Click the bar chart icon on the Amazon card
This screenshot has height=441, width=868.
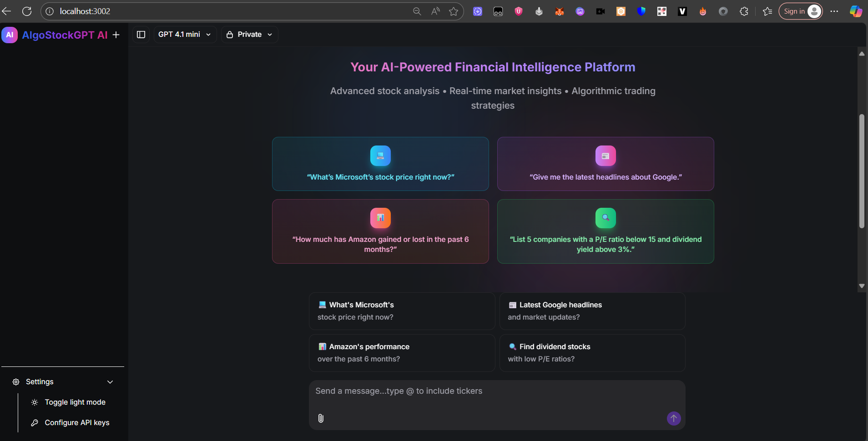click(x=380, y=218)
